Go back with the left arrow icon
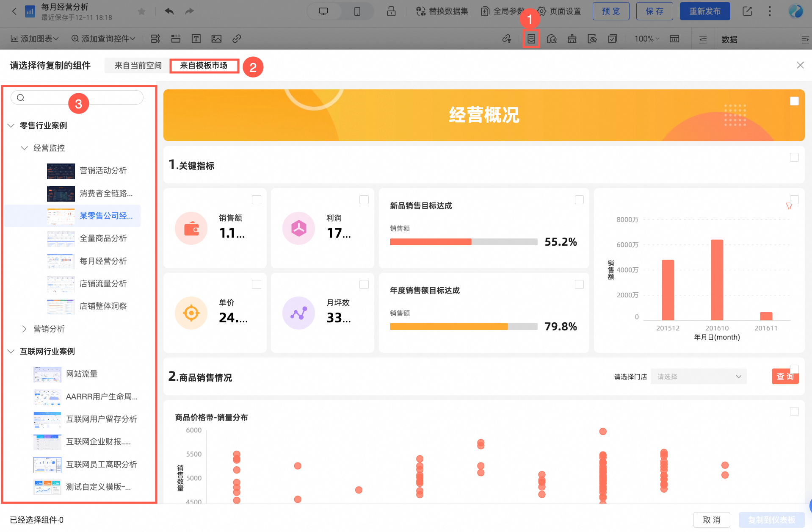The width and height of the screenshot is (812, 532). (14, 11)
